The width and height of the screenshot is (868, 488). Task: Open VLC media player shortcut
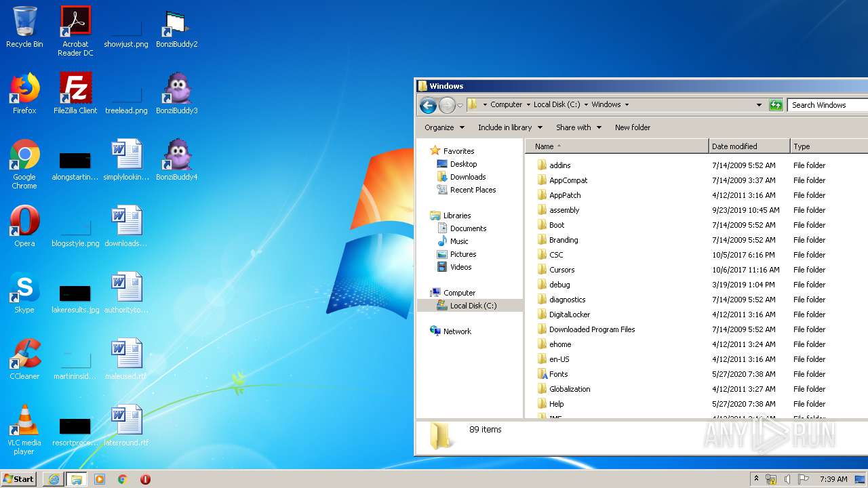(x=24, y=430)
